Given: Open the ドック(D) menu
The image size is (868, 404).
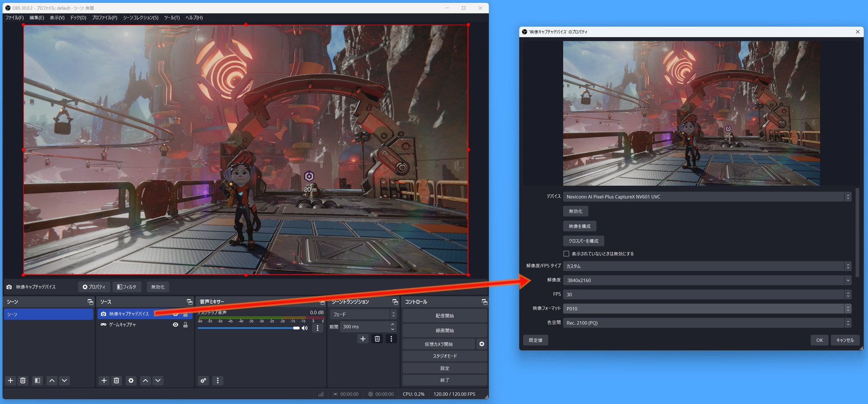Looking at the screenshot, I should tap(78, 18).
